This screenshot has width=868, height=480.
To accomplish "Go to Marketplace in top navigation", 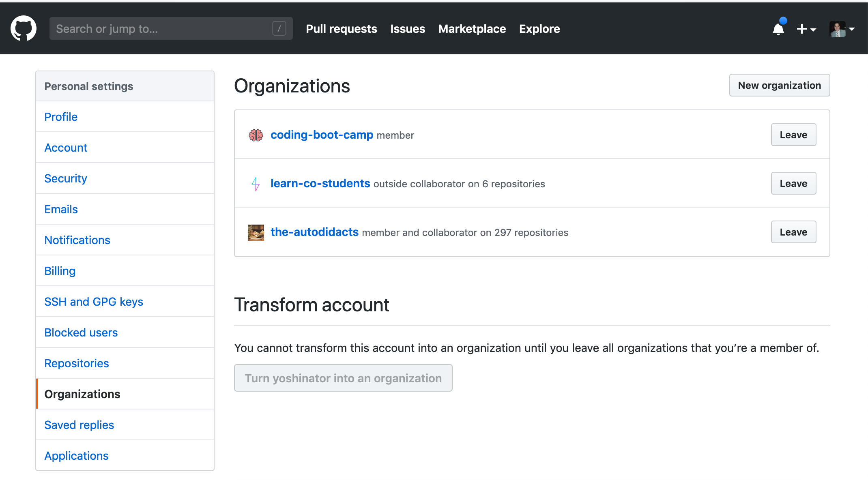I will 472,29.
